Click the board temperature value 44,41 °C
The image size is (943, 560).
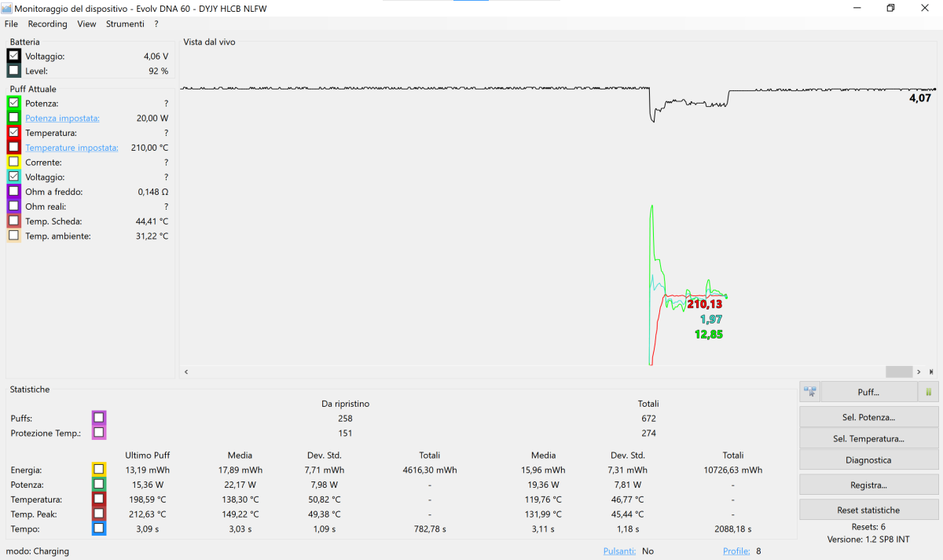pyautogui.click(x=152, y=221)
